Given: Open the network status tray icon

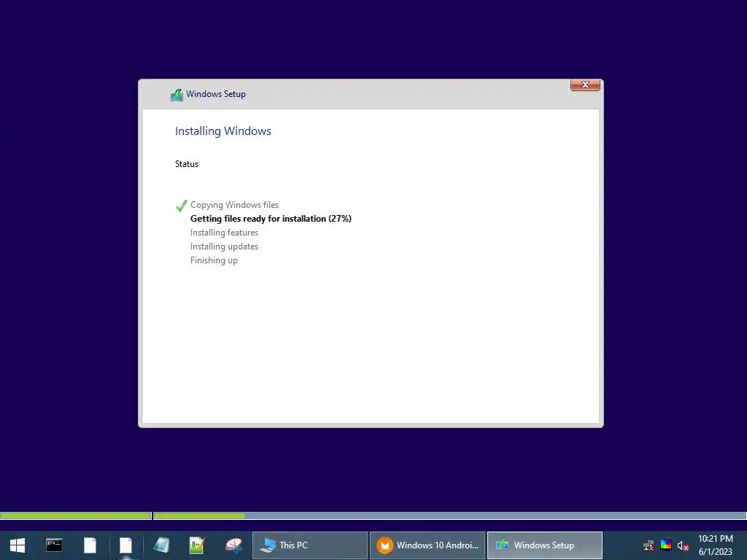Looking at the screenshot, I should click(x=649, y=545).
